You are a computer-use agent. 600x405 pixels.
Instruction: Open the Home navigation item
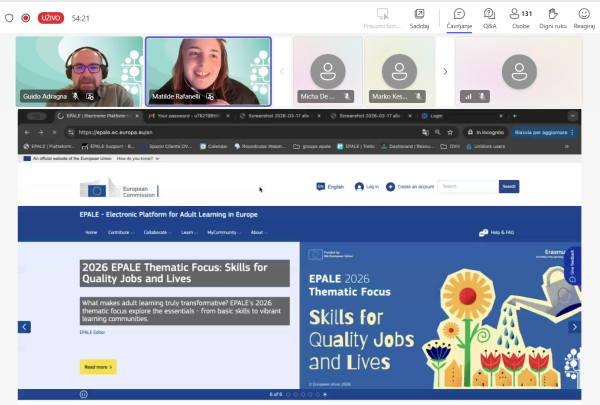[91, 232]
